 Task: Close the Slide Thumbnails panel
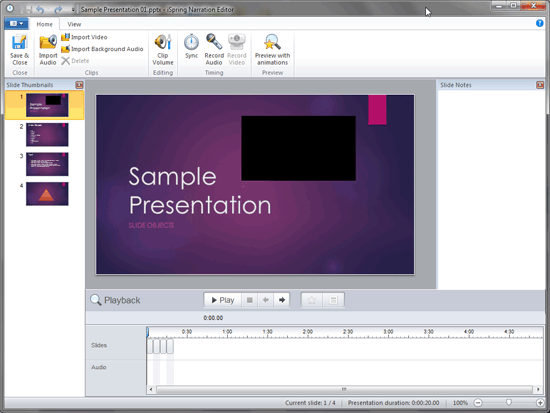(79, 85)
